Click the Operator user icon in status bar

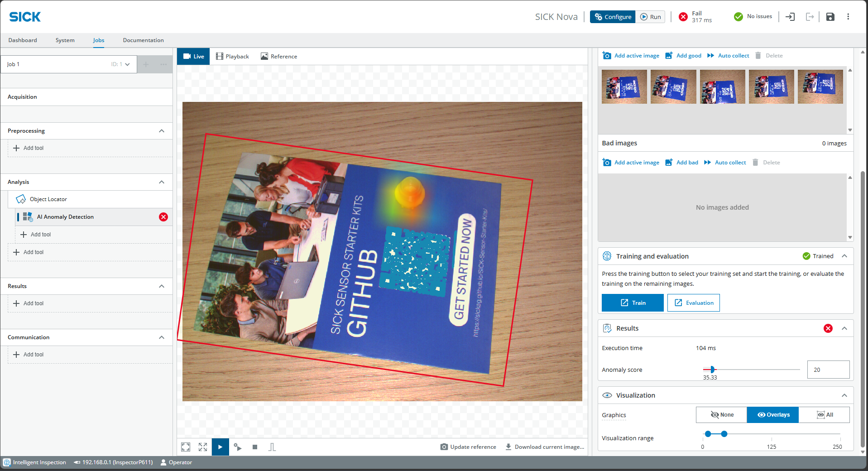163,462
